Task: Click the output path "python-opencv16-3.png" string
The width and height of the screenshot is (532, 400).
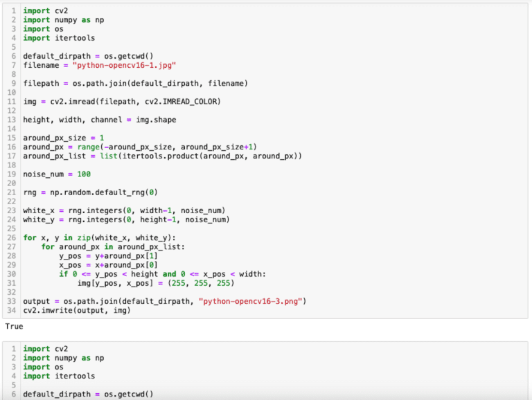Action: (x=252, y=300)
